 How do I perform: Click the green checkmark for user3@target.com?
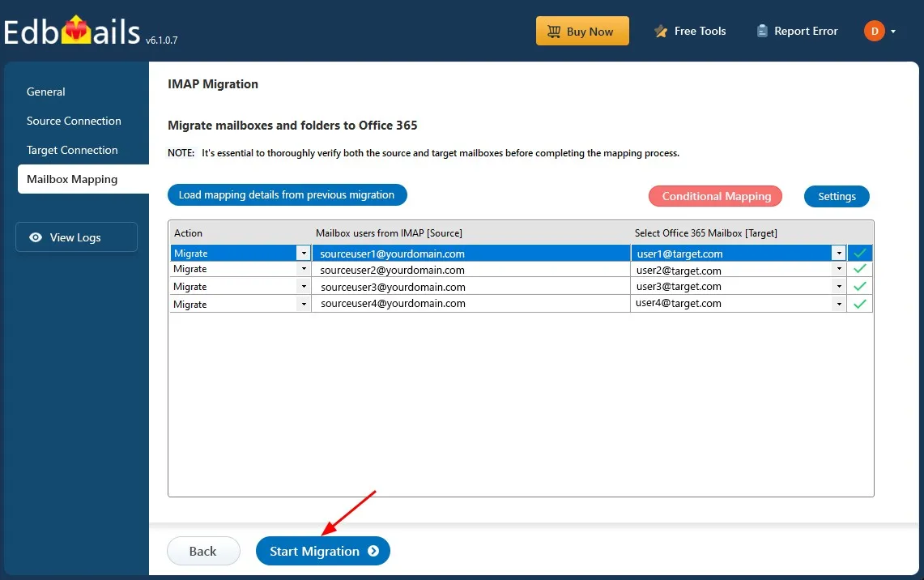coord(860,286)
